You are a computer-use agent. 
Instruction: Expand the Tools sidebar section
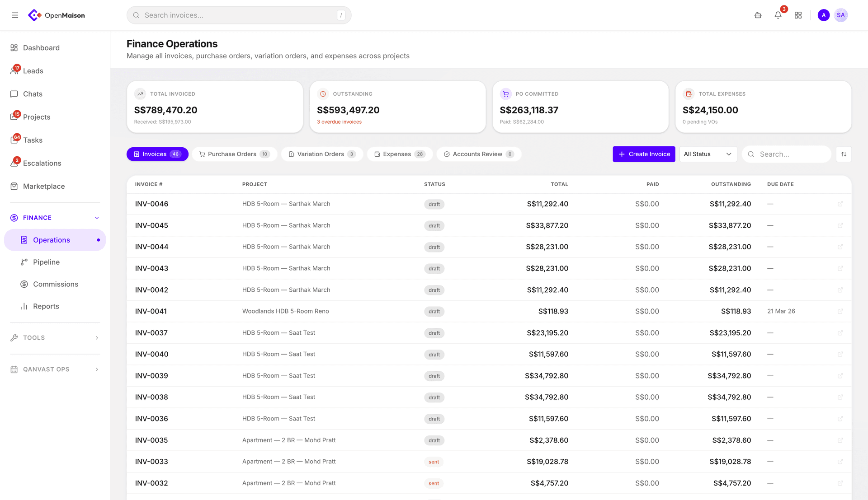tap(97, 338)
